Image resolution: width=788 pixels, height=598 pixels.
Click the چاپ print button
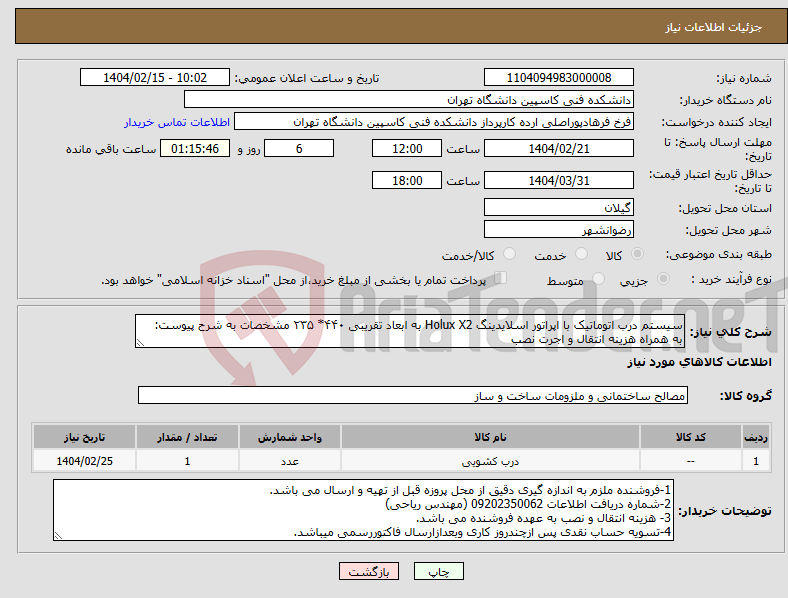tap(439, 571)
